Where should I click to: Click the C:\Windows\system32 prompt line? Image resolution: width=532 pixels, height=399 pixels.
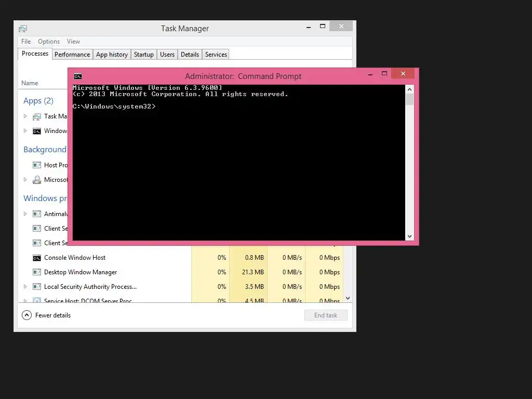pyautogui.click(x=114, y=107)
